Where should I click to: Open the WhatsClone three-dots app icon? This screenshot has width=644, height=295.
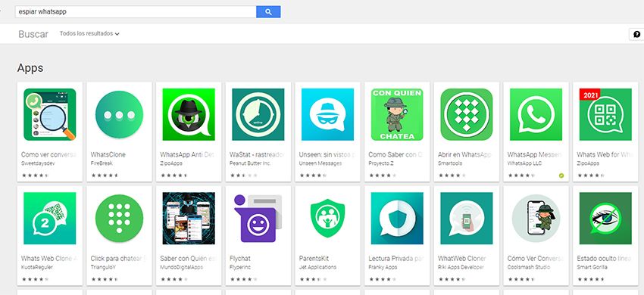[119, 114]
